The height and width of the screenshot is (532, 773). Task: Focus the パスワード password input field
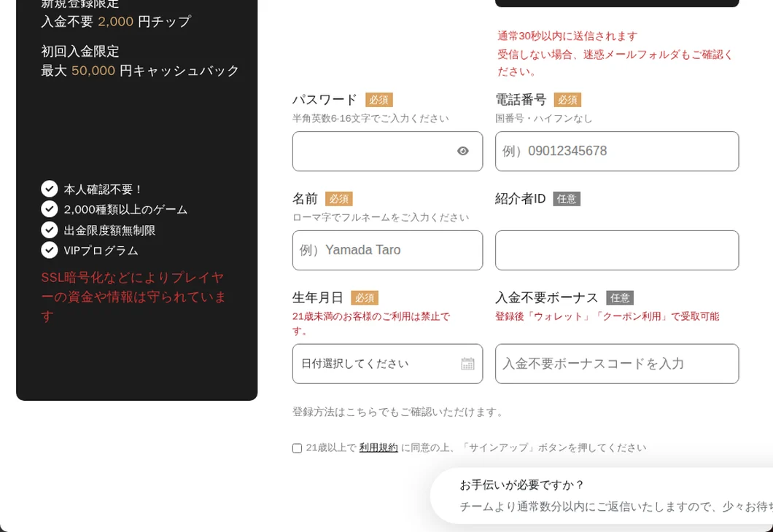[387, 152]
